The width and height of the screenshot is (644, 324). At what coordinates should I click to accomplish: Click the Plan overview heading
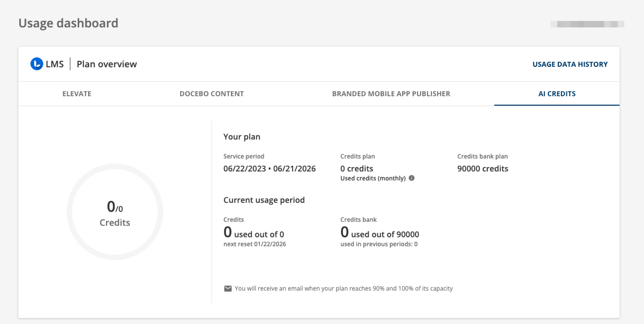[x=107, y=64]
